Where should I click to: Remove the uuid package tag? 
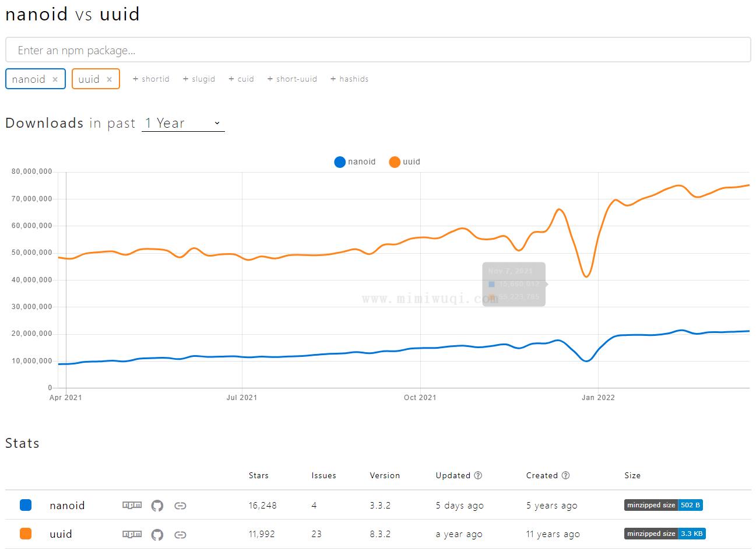[109, 79]
